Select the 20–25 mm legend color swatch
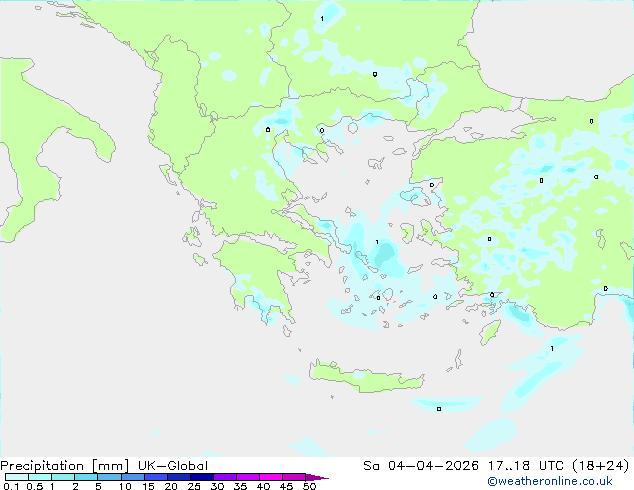Image resolution: width=634 pixels, height=490 pixels. pyautogui.click(x=179, y=477)
